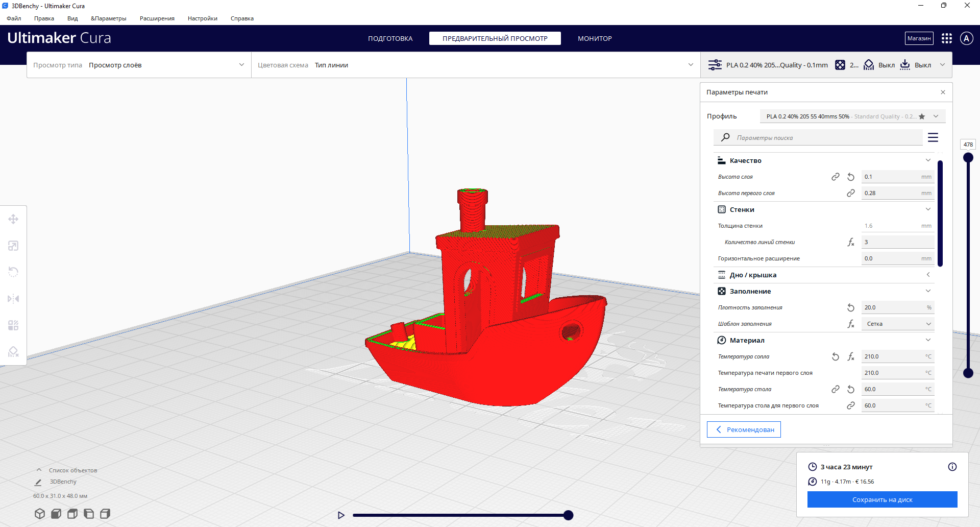Open the Расширения menu
This screenshot has height=527, width=980.
tap(157, 18)
